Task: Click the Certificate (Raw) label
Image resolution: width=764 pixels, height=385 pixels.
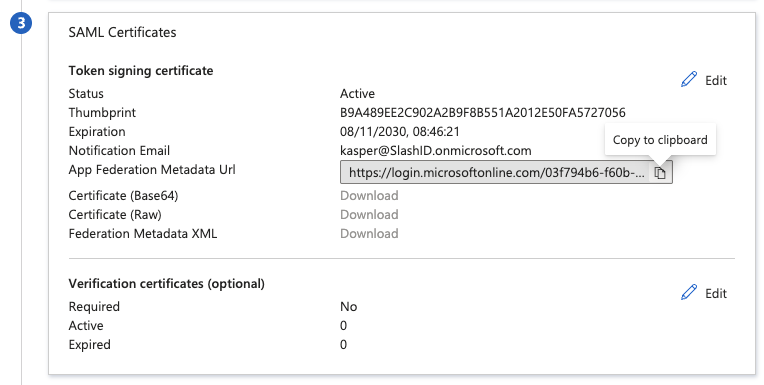Action: pos(115,214)
